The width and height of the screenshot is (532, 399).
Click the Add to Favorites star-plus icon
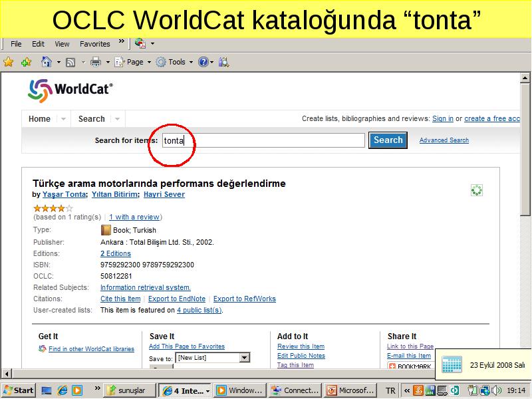click(26, 62)
